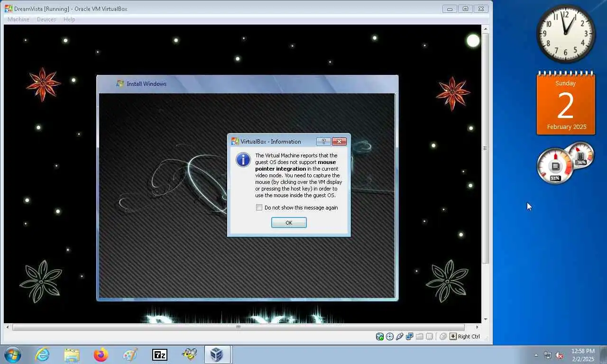Open the Machine menu
Screen dimensions: 607x364
18,19
